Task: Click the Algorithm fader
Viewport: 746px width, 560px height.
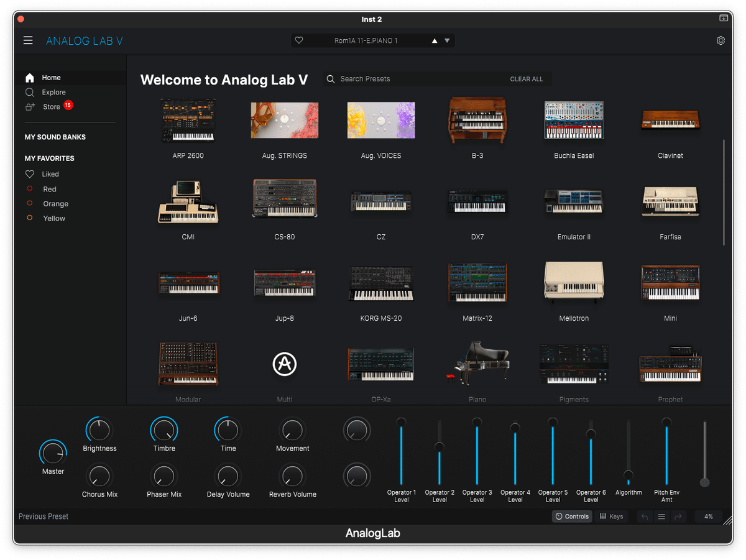Action: tap(629, 452)
